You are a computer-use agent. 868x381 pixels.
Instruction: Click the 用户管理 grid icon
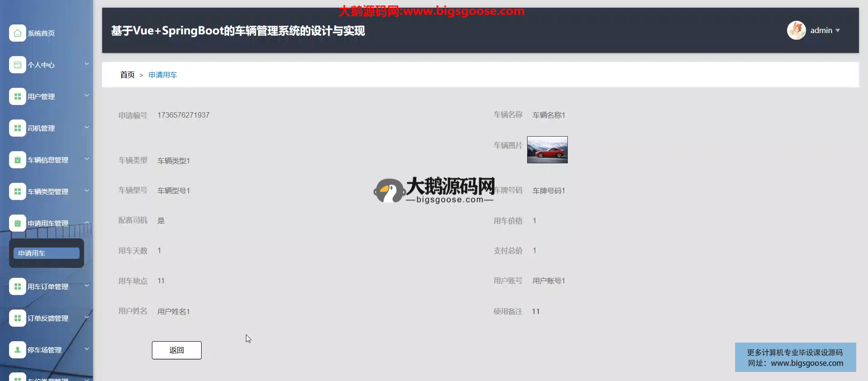17,96
